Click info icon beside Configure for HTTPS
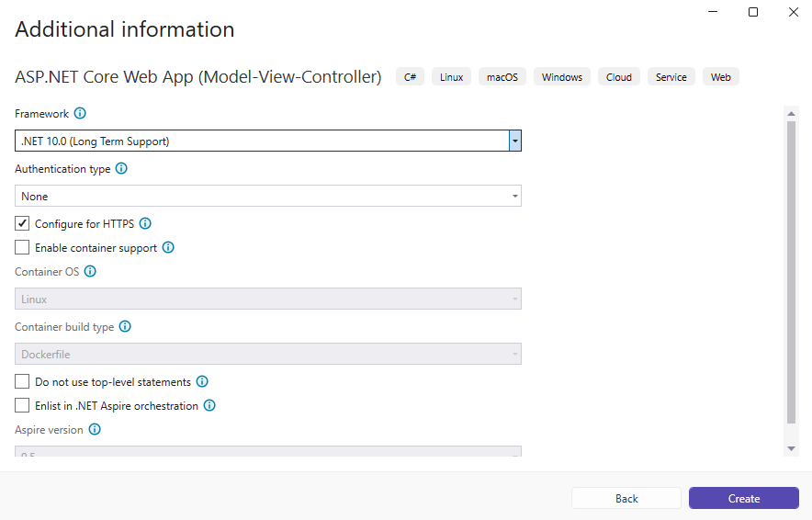This screenshot has width=812, height=520. click(145, 223)
